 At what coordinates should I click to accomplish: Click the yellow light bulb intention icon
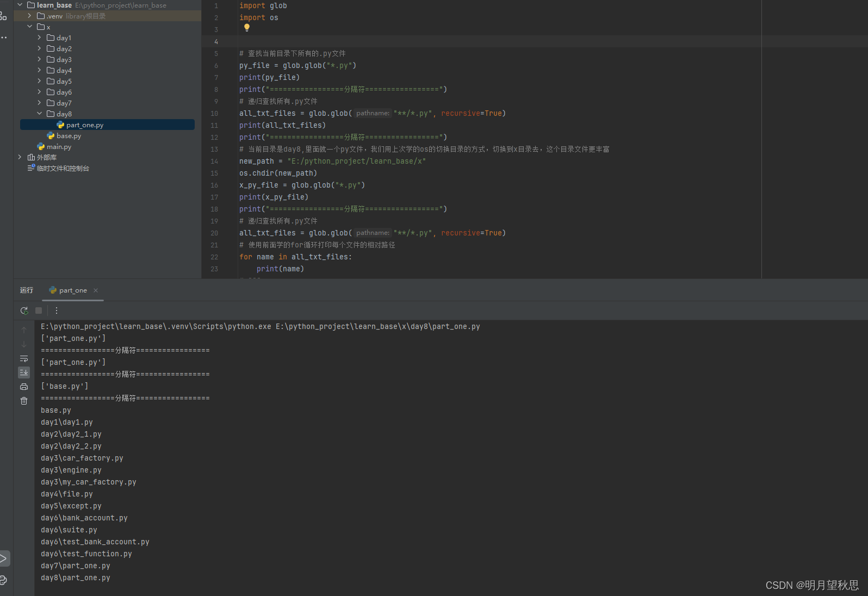tap(246, 28)
